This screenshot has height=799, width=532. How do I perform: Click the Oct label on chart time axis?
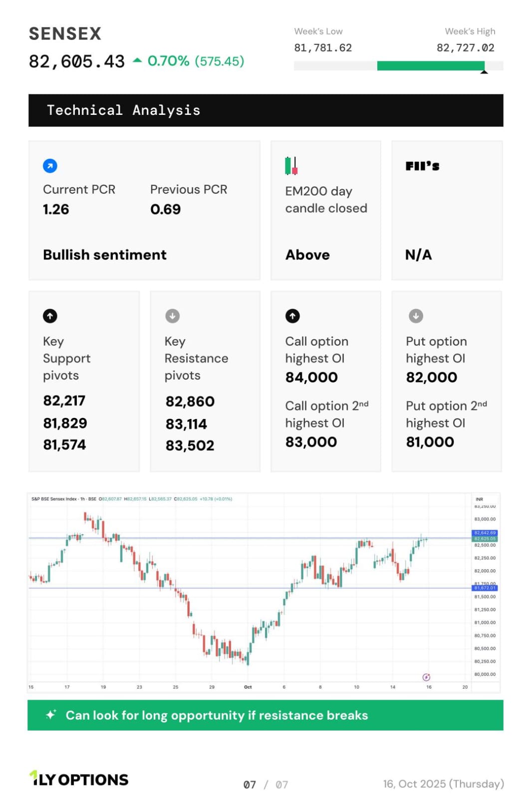[248, 687]
